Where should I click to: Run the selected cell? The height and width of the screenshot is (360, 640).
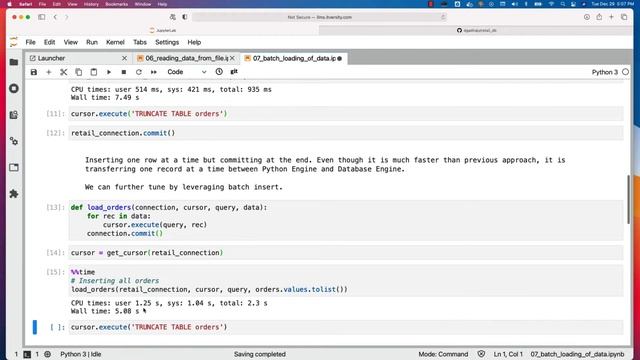point(109,72)
